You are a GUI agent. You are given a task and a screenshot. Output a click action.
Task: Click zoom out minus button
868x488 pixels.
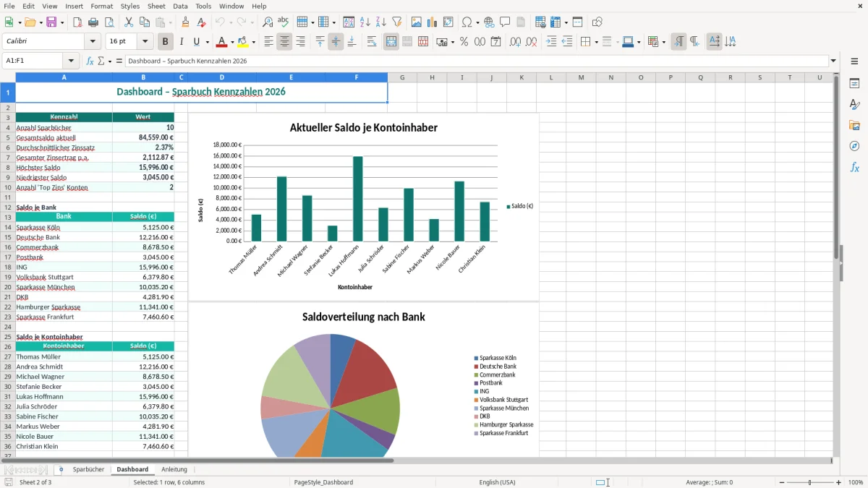[781, 482]
